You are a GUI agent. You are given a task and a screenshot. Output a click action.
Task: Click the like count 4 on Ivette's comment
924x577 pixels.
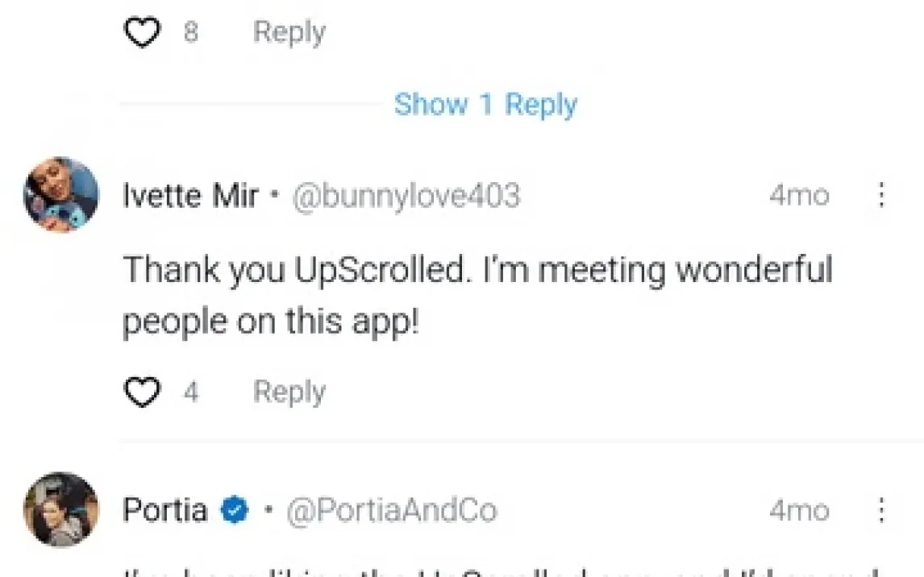[x=190, y=392]
